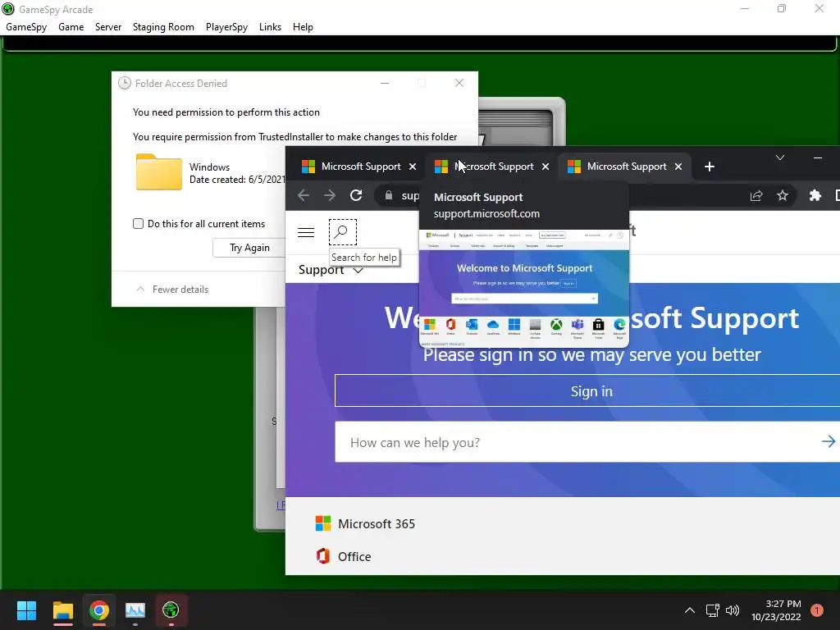Image resolution: width=840 pixels, height=630 pixels.
Task: Check Do this for all current items
Action: point(138,224)
